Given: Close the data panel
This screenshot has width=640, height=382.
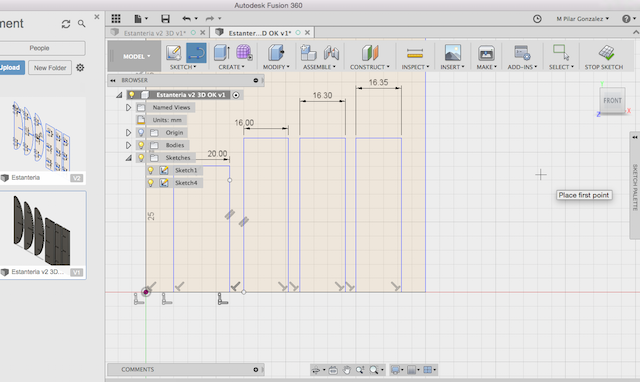Looking at the screenshot, I should (97, 17).
